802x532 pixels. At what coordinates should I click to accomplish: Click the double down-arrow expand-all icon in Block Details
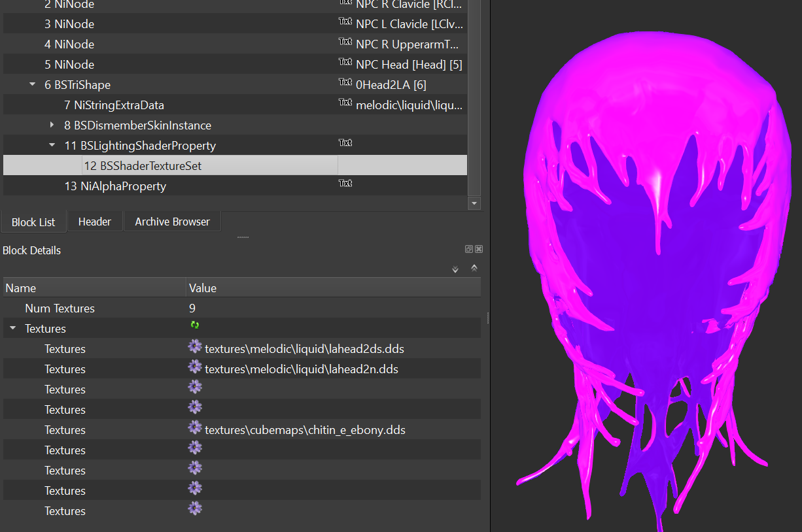pyautogui.click(x=455, y=269)
